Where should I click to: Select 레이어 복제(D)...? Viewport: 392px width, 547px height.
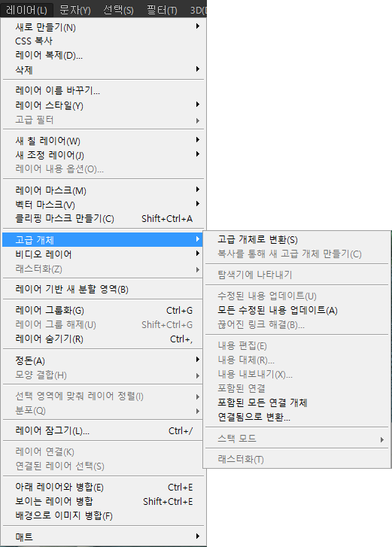click(103, 56)
